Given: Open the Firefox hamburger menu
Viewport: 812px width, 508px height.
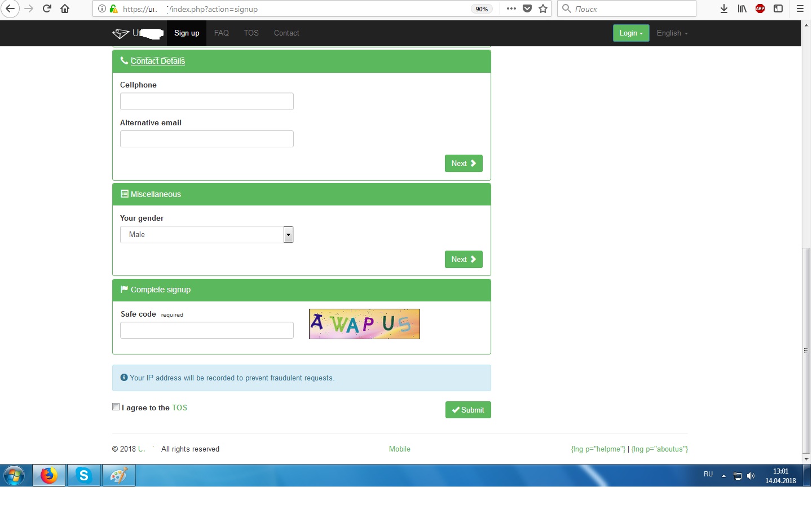Looking at the screenshot, I should coord(800,8).
